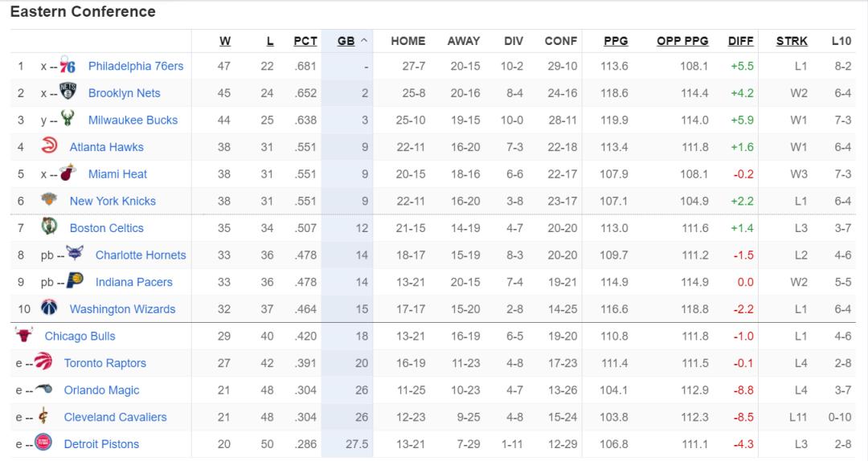
Task: Click the Detroit Pistons logo icon
Action: pos(43,443)
